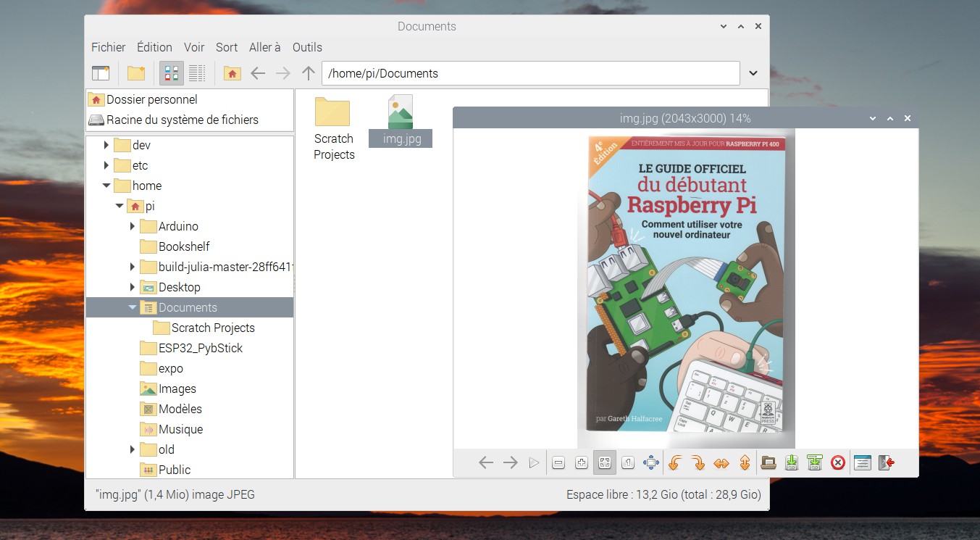Rotate image counterclockwise
Image resolution: width=980 pixels, height=540 pixels.
pos(674,462)
